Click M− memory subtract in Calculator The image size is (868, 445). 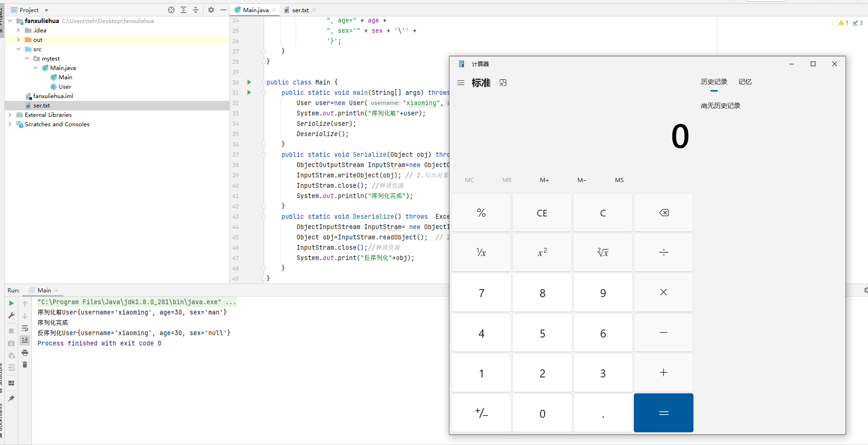pyautogui.click(x=582, y=180)
